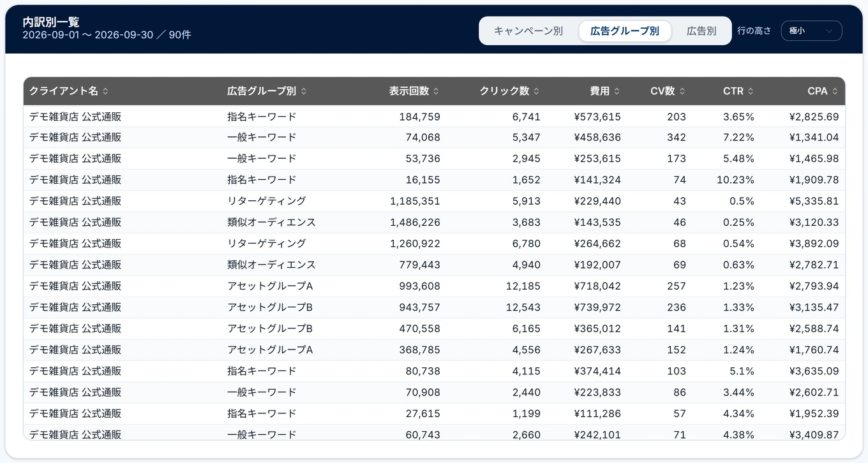The height and width of the screenshot is (463, 868).
Task: Click cost cell ¥192,007
Action: point(597,265)
